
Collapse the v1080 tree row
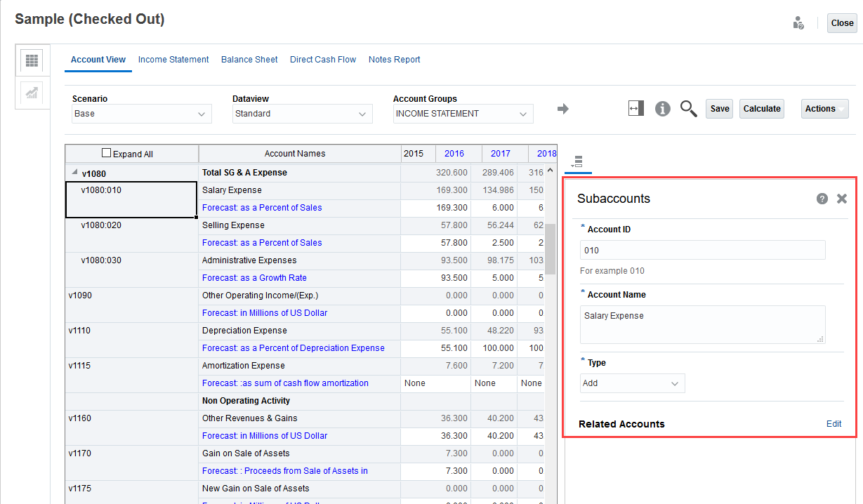(74, 173)
